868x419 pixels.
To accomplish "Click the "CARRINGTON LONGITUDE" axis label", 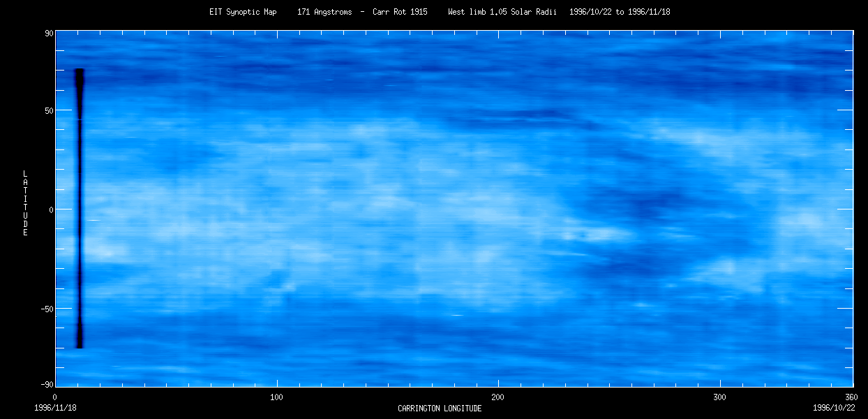I will [x=440, y=409].
